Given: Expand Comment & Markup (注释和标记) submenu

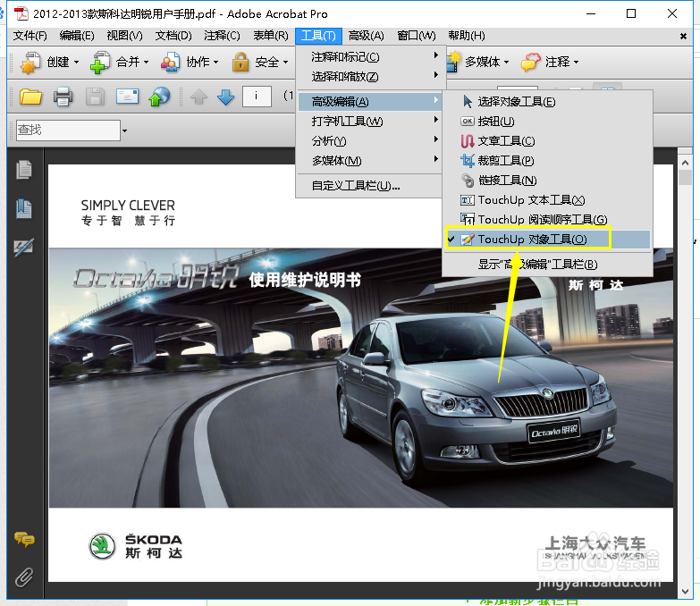Looking at the screenshot, I should [x=370, y=57].
